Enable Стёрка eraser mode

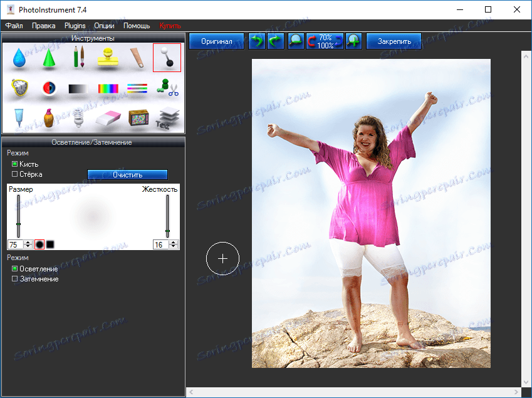point(27,174)
